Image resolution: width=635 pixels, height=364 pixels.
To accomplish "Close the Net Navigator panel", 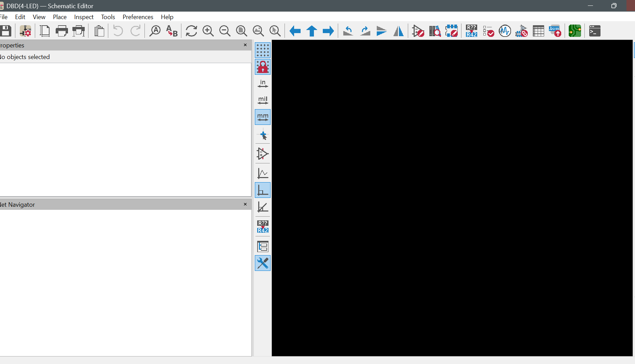I will tap(245, 204).
